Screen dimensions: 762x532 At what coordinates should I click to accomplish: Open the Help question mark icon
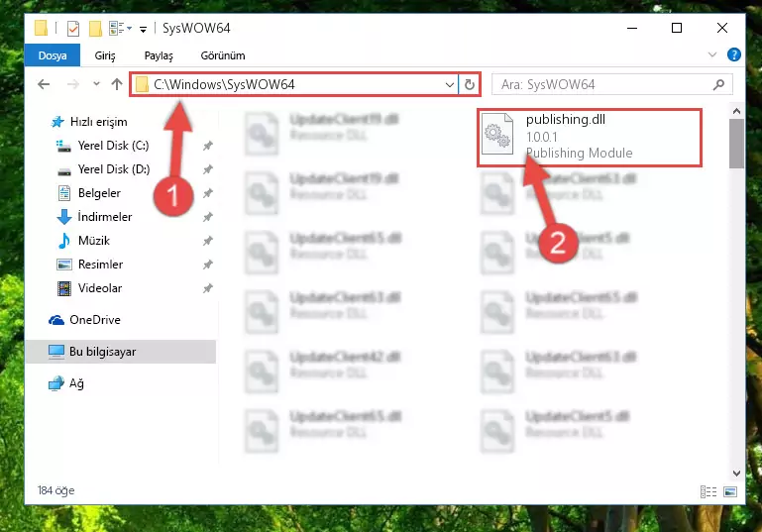734,54
